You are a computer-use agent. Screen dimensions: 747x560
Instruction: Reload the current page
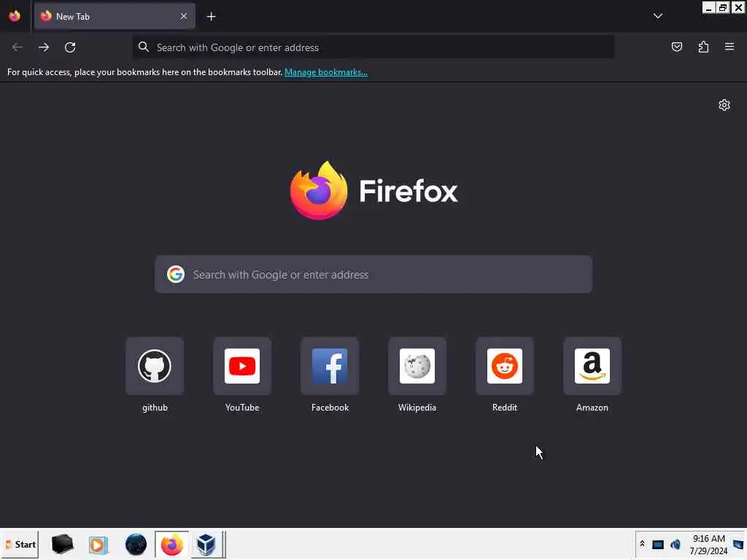coord(70,47)
